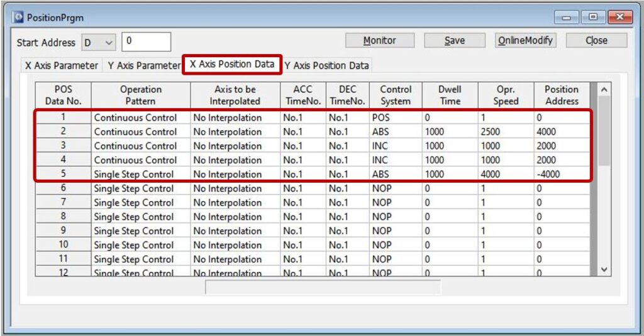Click the Save button
This screenshot has height=336, width=644.
tap(454, 41)
